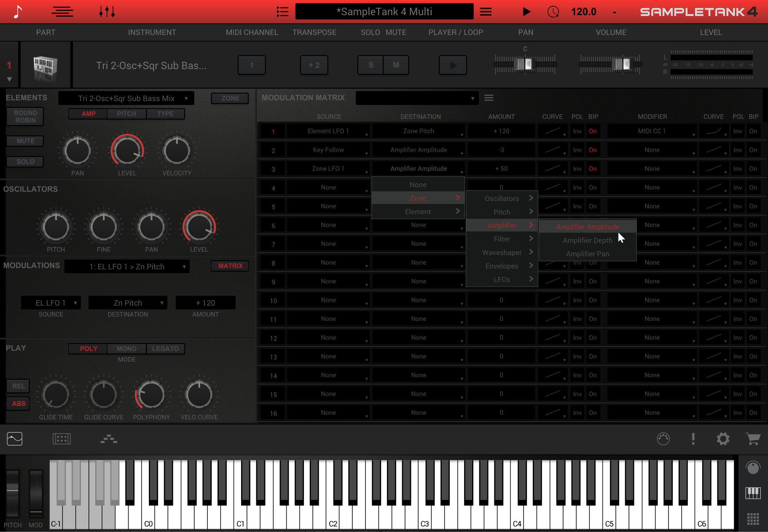This screenshot has height=532, width=768.
Task: Select the TYPE element tab
Action: [x=165, y=114]
